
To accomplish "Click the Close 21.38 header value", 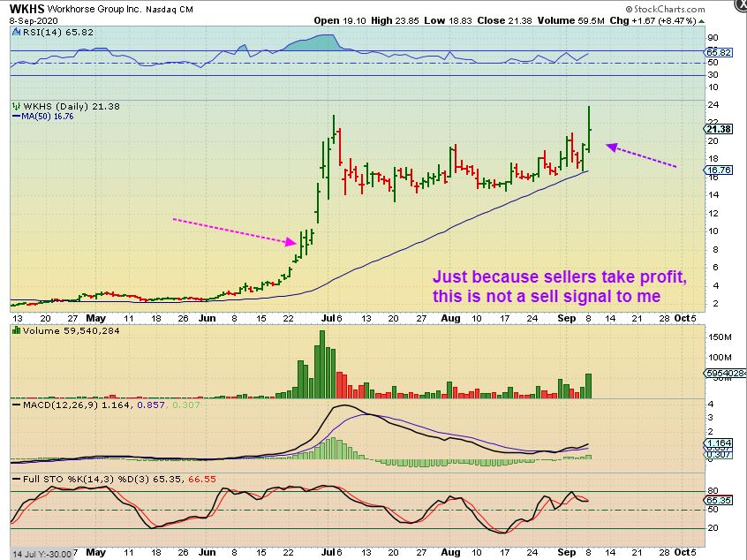I will pos(504,20).
